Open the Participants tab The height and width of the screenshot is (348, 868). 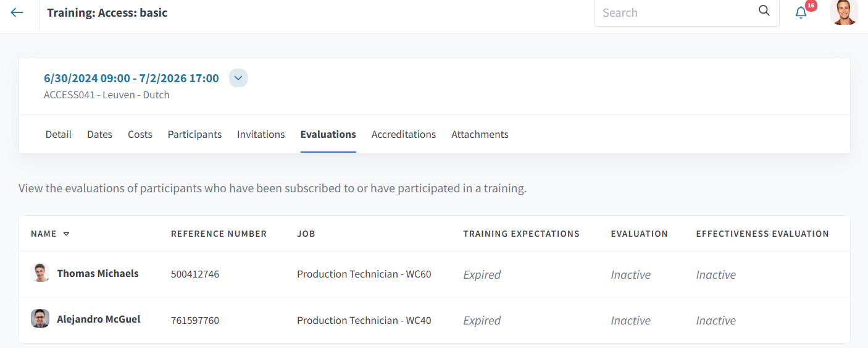point(194,134)
